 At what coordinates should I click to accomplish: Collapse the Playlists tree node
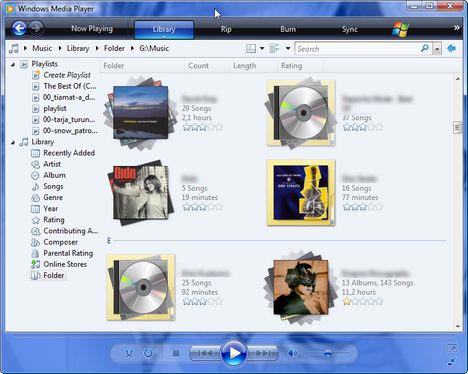pos(13,64)
